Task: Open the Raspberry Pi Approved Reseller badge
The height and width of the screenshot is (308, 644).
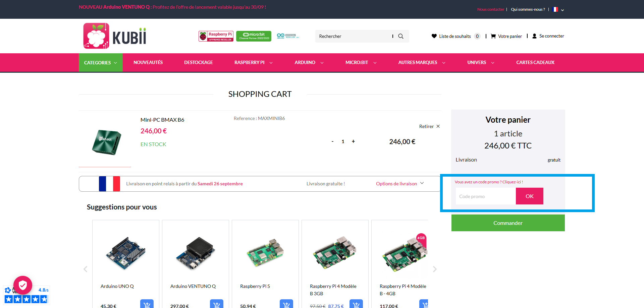Action: pyautogui.click(x=216, y=36)
